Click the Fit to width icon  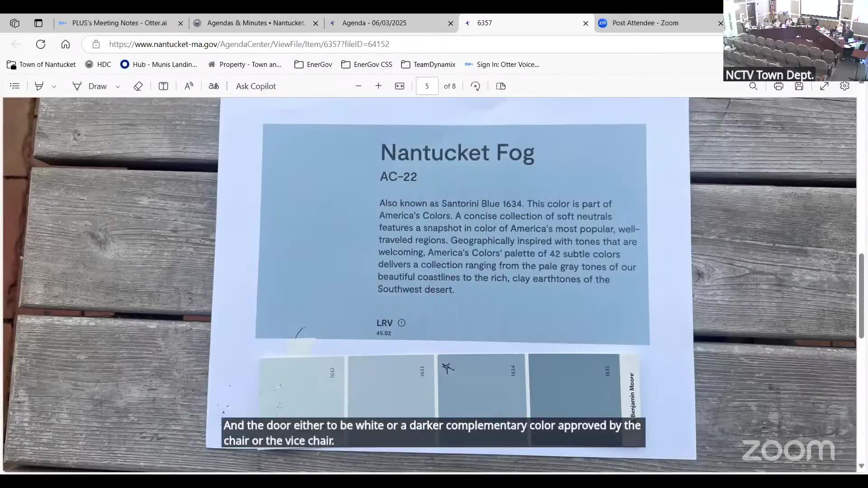click(x=400, y=86)
